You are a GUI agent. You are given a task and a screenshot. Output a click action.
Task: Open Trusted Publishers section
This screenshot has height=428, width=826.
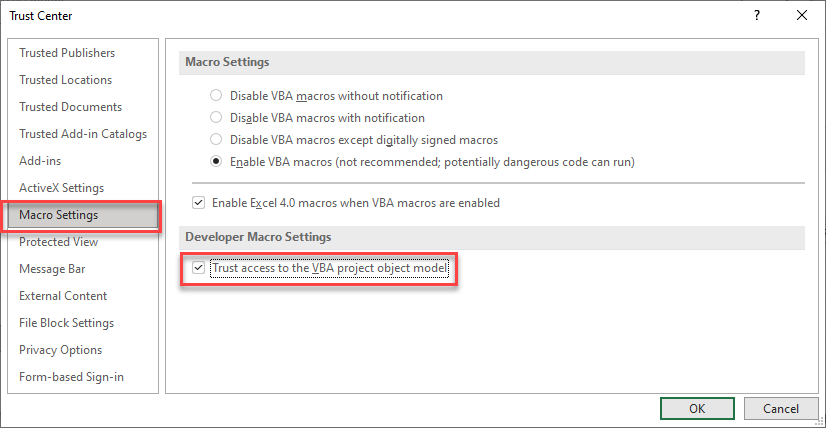[x=67, y=53]
